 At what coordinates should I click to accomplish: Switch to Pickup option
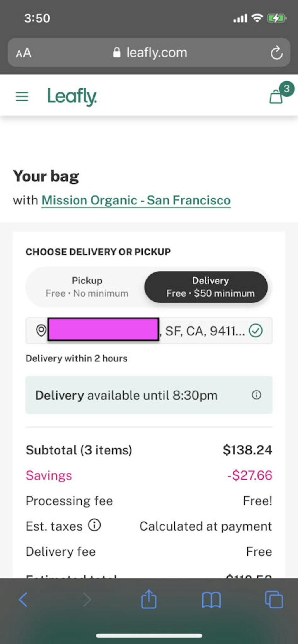coord(87,287)
